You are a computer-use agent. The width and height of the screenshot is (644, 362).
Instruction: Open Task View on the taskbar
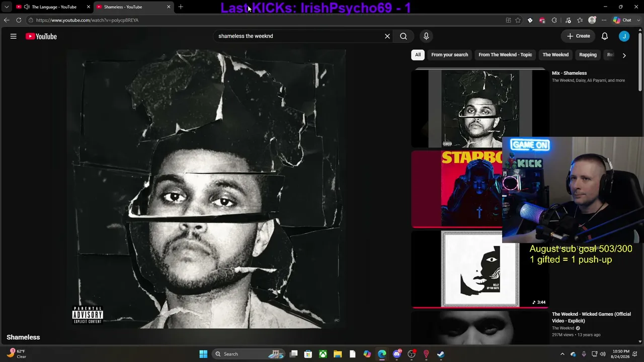pyautogui.click(x=294, y=354)
